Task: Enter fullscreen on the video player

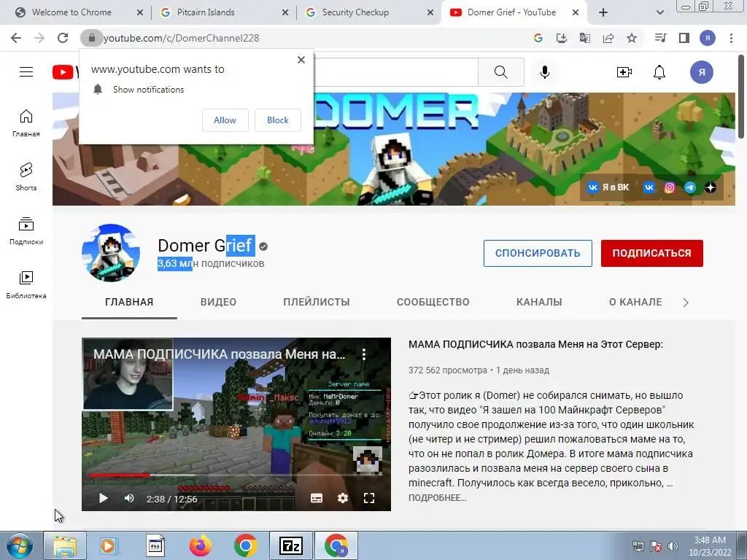Action: (x=368, y=498)
